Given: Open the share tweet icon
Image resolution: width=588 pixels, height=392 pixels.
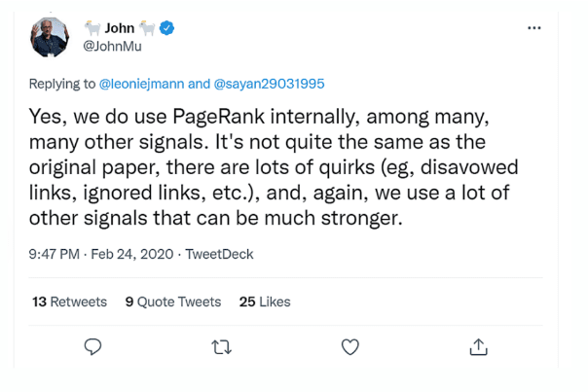Looking at the screenshot, I should [x=478, y=346].
